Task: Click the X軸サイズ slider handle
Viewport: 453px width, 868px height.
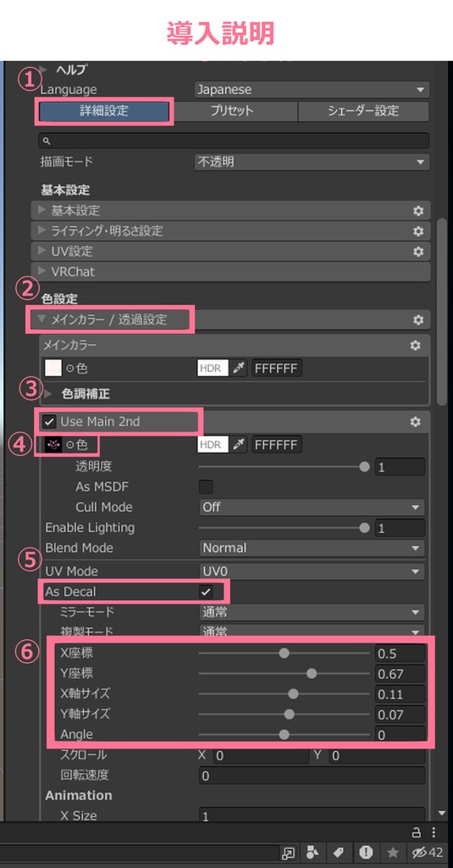Action: point(293,694)
